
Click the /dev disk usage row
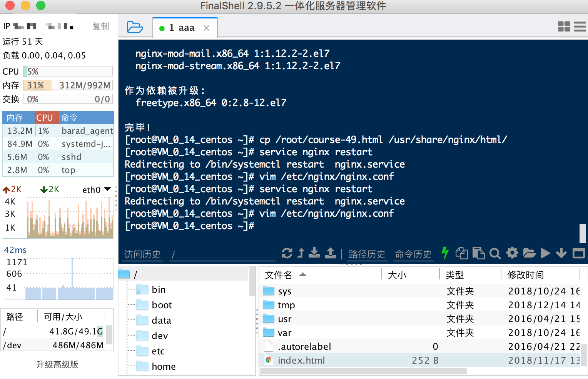click(53, 345)
